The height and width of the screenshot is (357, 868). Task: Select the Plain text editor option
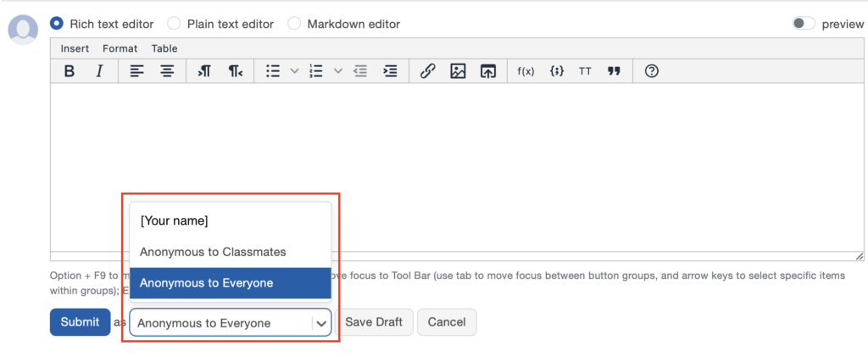tap(175, 24)
